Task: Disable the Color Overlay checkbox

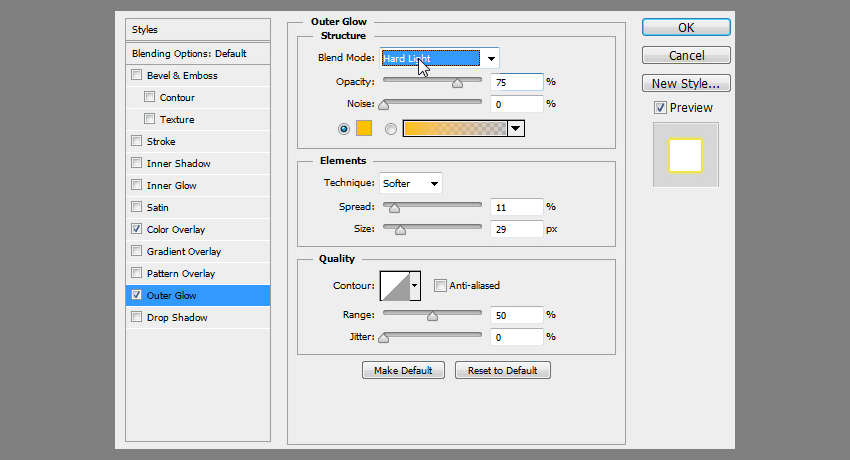Action: coord(137,230)
